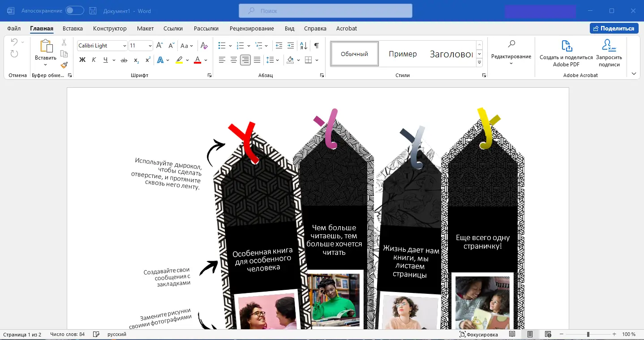Image resolution: width=644 pixels, height=340 pixels.
Task: Enable left text alignment
Action: 223,60
